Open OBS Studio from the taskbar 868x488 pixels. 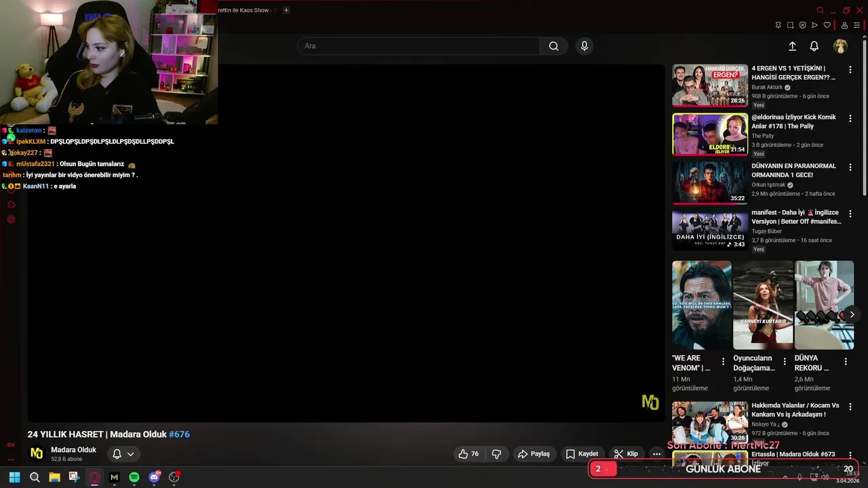(x=174, y=477)
